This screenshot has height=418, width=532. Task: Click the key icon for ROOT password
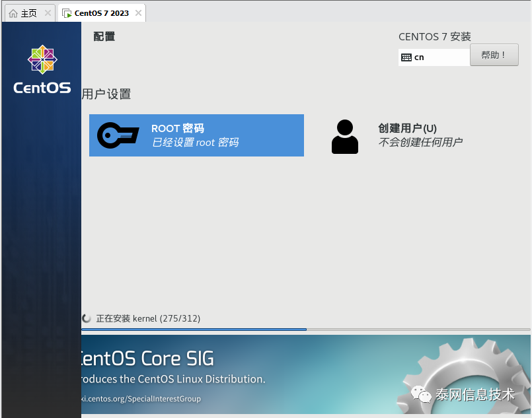(118, 135)
